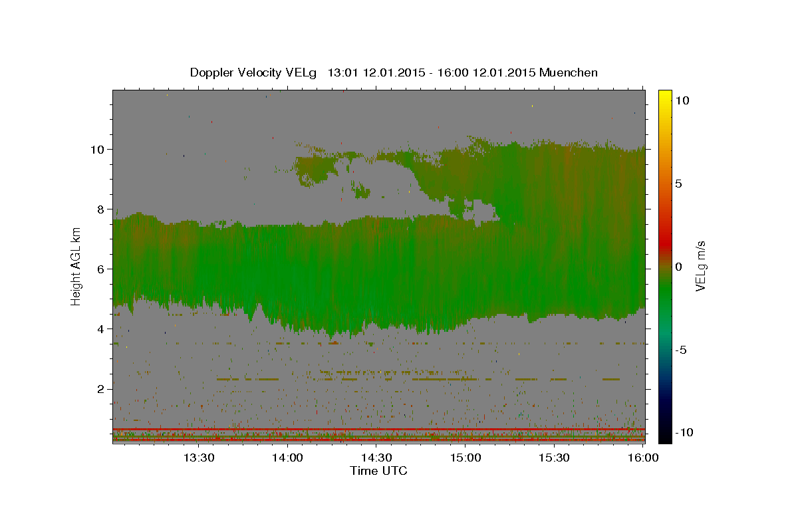The width and height of the screenshot is (798, 532).
Task: Click the height tick label 10
Action: pos(98,149)
